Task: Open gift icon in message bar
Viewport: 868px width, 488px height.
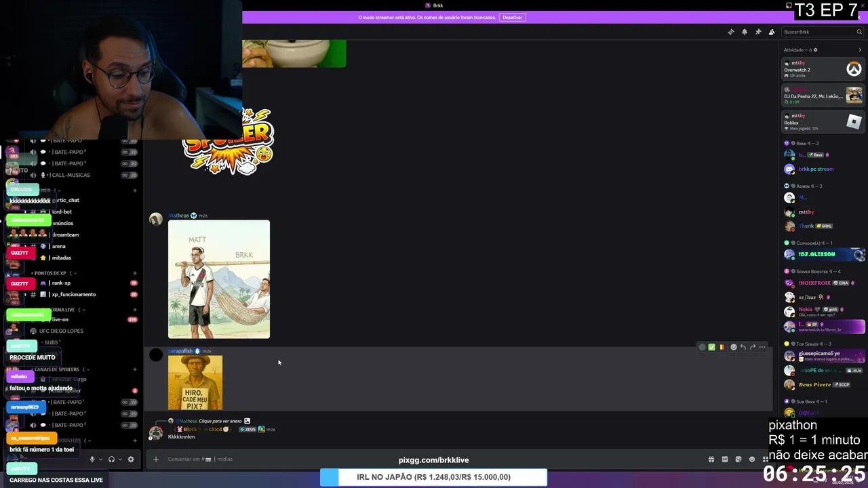Action: pyautogui.click(x=711, y=460)
